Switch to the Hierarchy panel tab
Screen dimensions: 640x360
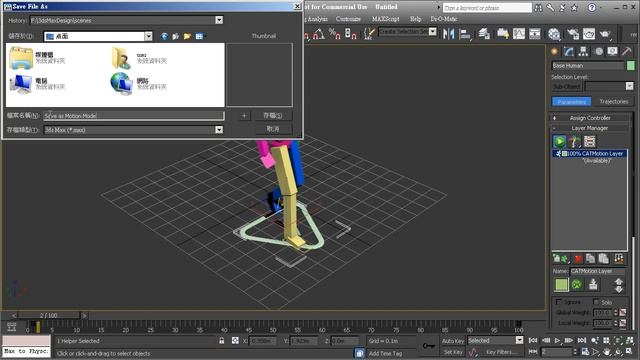coord(583,51)
